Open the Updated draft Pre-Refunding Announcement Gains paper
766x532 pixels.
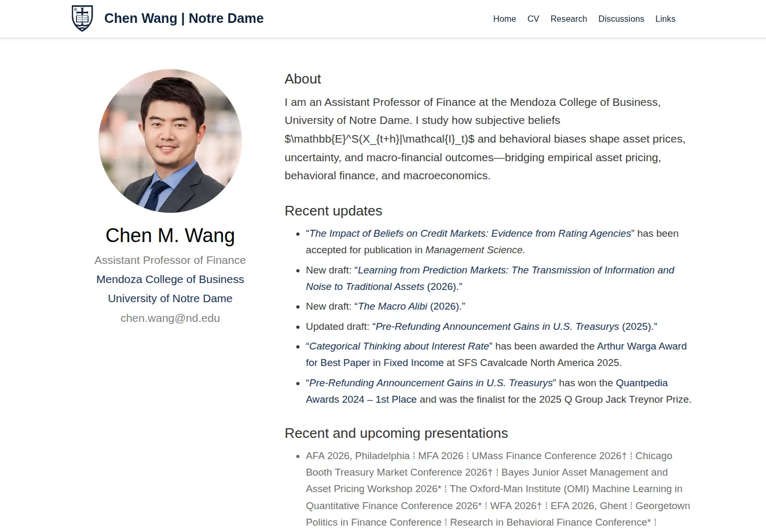click(x=497, y=327)
